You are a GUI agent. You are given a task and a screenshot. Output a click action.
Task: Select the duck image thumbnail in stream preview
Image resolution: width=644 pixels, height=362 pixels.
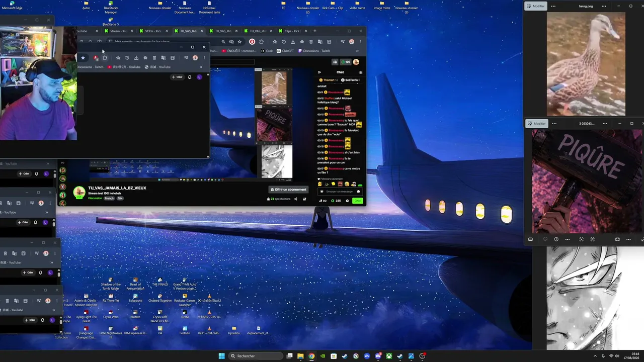[x=274, y=87]
